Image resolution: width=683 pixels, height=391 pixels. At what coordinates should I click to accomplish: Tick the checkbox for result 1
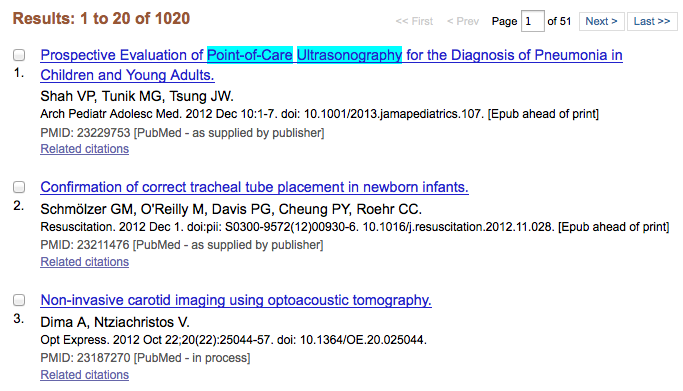tap(19, 55)
